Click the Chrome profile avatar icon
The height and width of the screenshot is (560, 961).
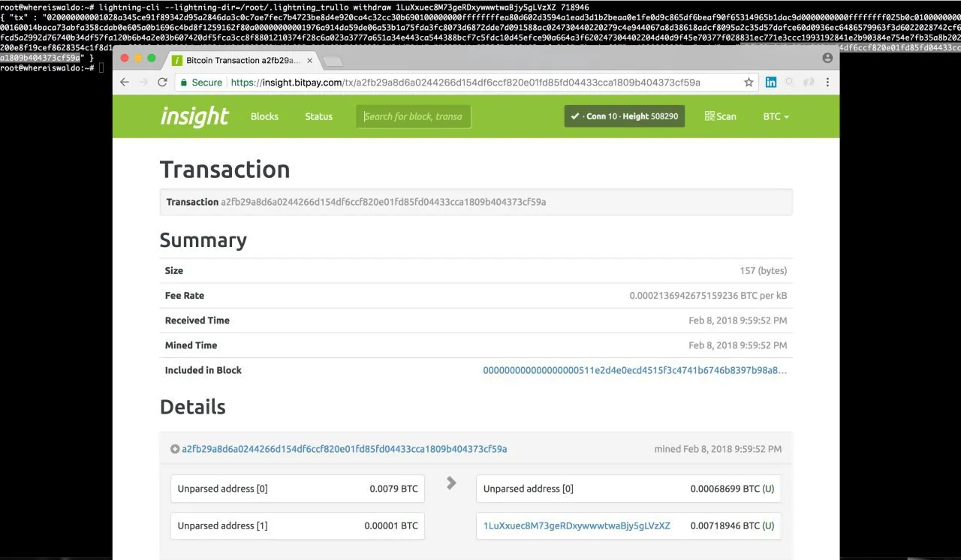pyautogui.click(x=827, y=58)
